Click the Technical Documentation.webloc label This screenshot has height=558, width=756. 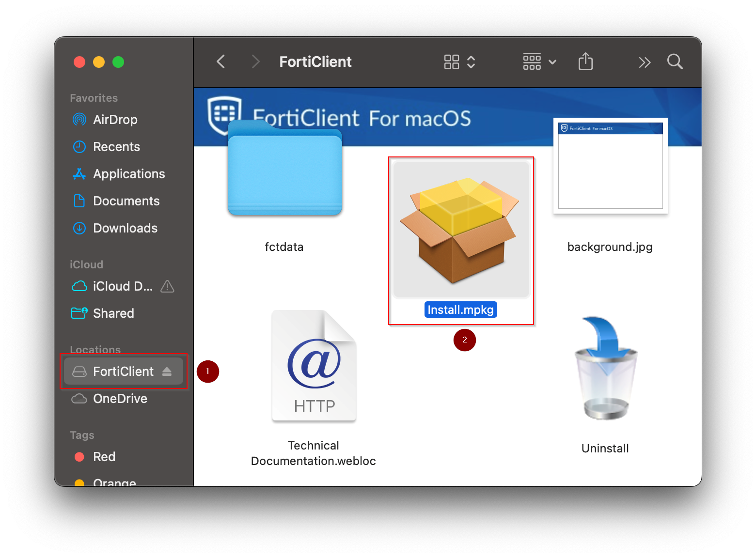(314, 453)
